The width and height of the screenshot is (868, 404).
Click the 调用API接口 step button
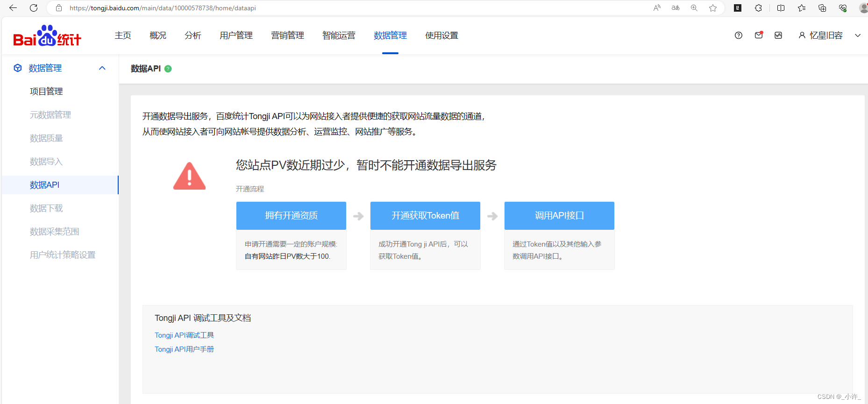pyautogui.click(x=559, y=216)
